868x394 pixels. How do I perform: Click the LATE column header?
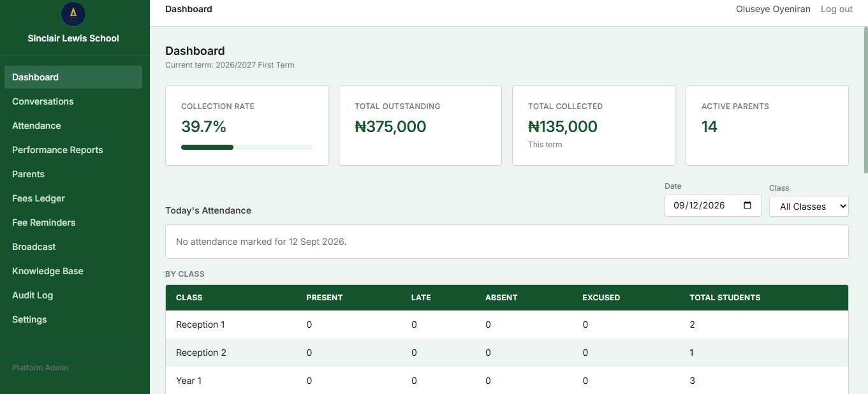pos(421,298)
